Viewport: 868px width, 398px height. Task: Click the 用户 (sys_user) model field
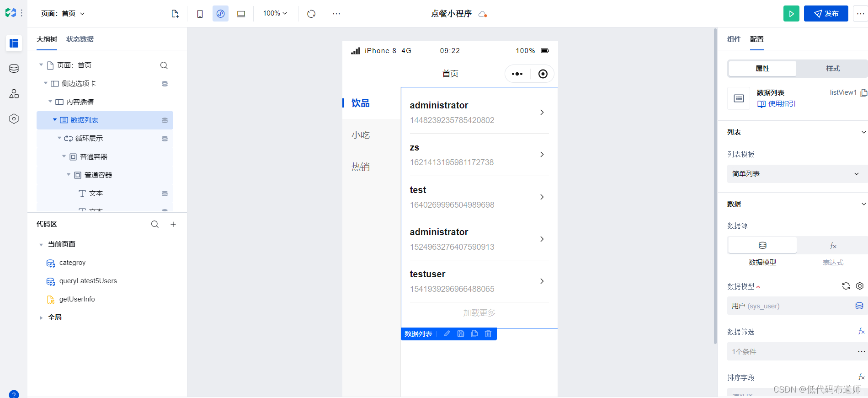797,306
